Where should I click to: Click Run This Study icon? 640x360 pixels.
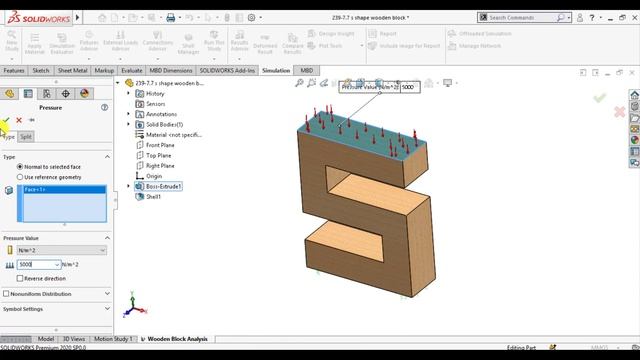(214, 41)
